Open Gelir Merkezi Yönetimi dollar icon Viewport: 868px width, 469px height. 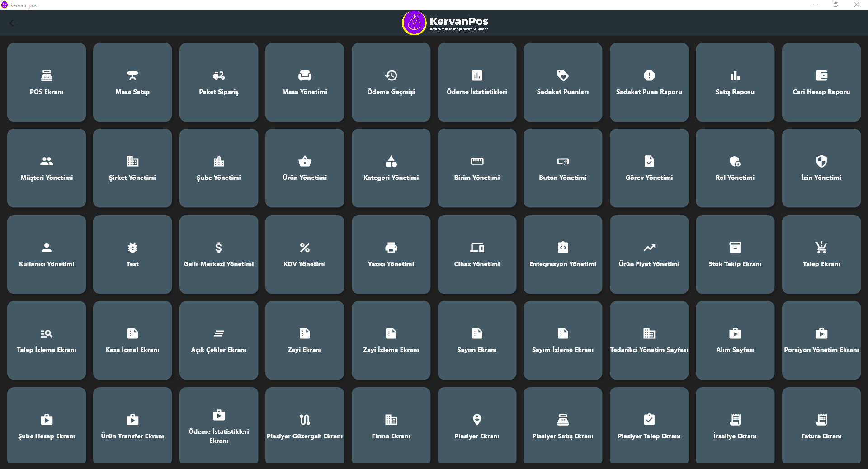click(219, 248)
